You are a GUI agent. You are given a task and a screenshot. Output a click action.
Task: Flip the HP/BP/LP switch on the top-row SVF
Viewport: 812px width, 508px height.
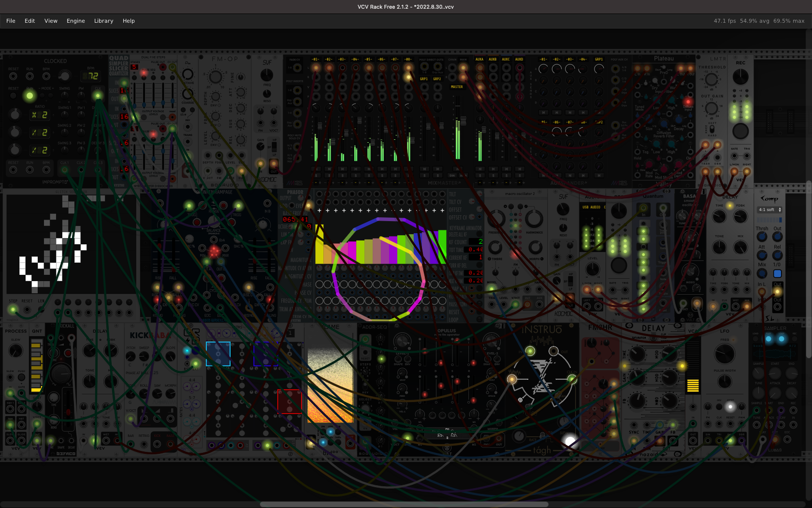(274, 147)
